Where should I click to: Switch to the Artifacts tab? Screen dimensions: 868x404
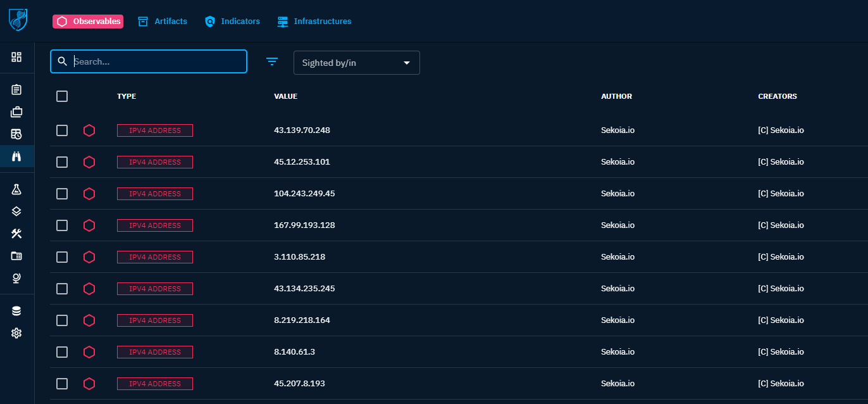(163, 22)
